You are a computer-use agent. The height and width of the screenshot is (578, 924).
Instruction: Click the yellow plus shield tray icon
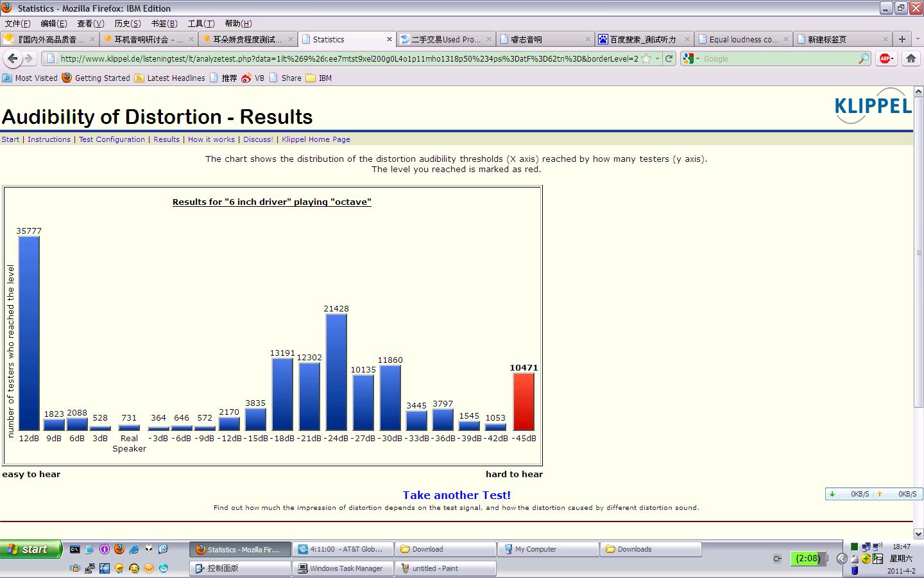click(x=866, y=559)
